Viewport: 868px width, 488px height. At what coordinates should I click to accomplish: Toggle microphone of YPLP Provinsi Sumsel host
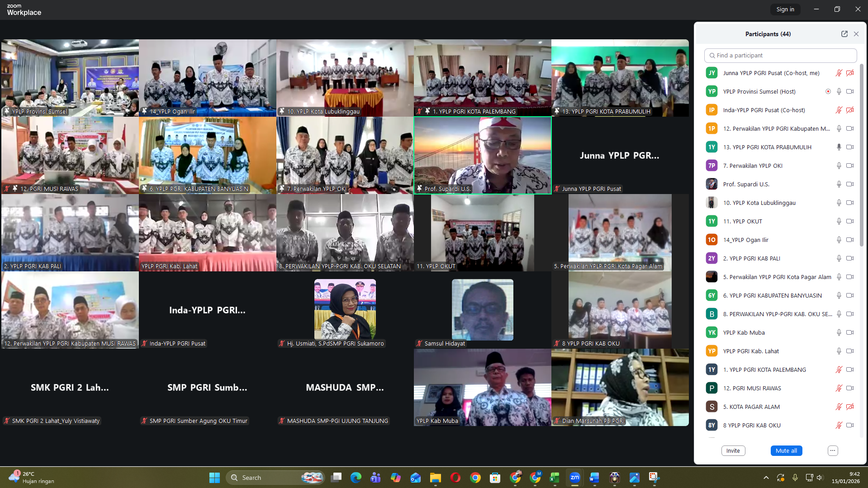[839, 92]
